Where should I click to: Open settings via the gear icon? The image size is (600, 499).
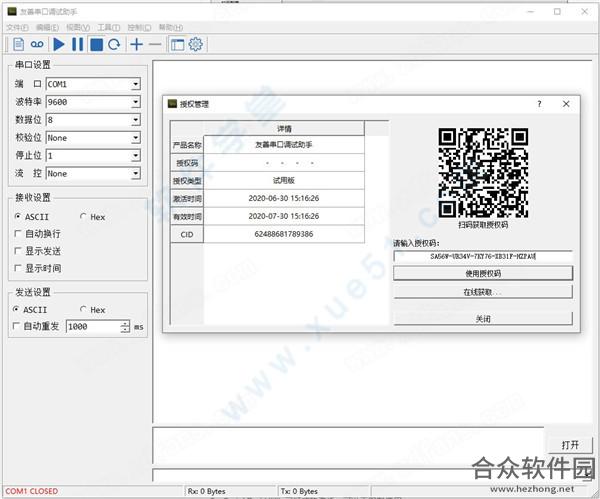click(196, 44)
